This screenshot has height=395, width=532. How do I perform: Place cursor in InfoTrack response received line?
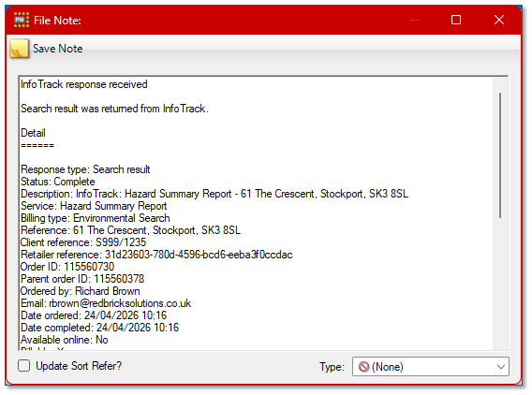pyautogui.click(x=84, y=84)
